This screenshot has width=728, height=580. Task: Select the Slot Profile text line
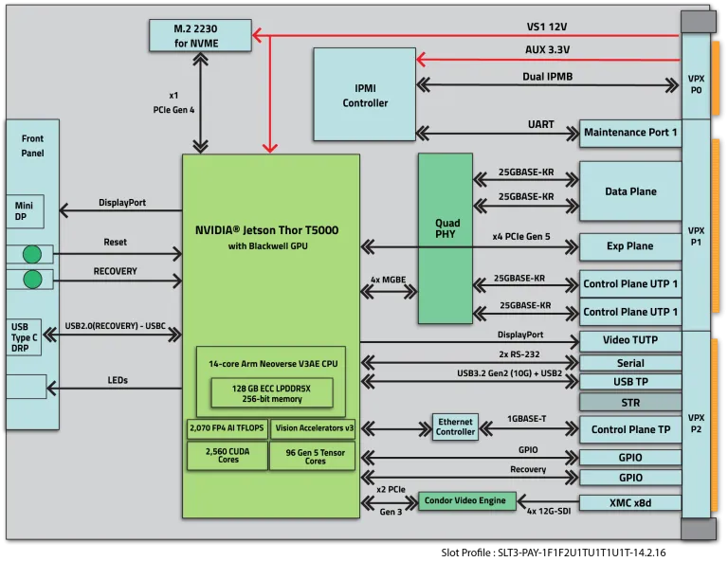click(x=554, y=553)
